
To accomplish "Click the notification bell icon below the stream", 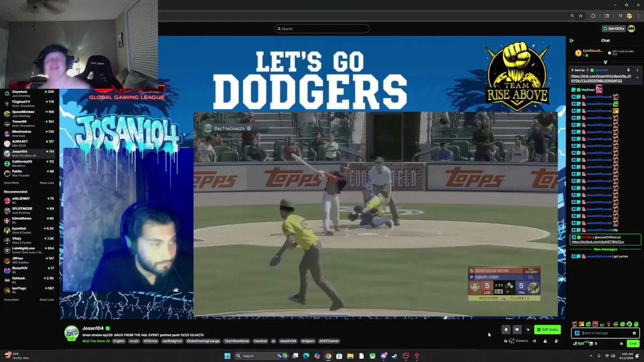I will (506, 330).
